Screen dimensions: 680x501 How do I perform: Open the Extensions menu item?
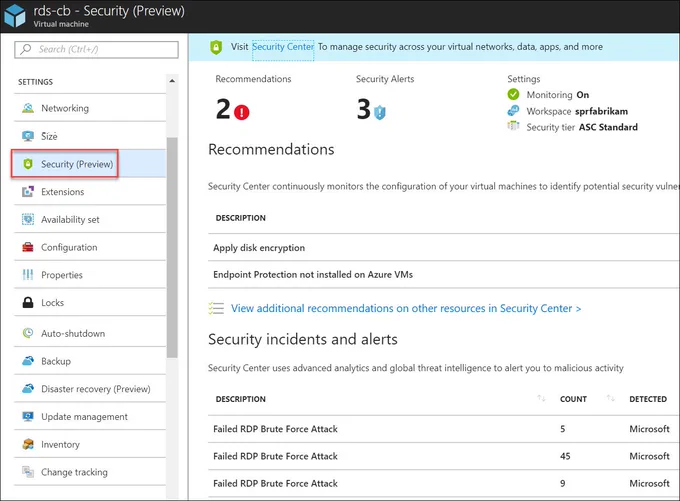point(90,191)
